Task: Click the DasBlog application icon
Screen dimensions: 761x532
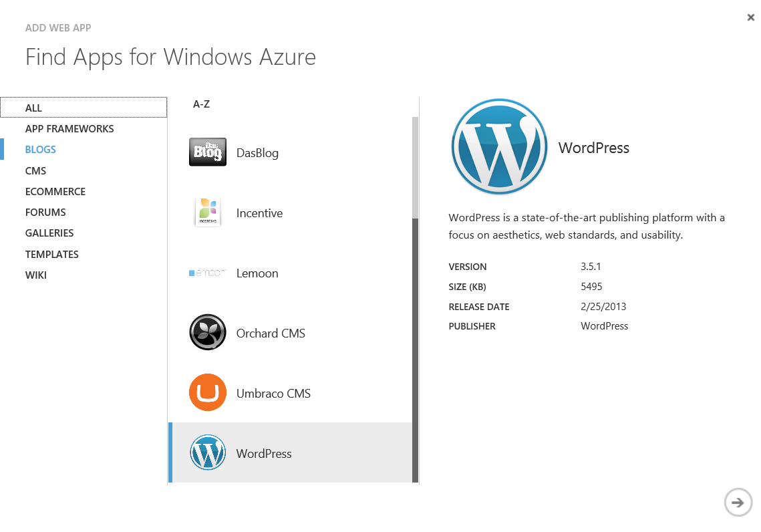Action: 207,152
